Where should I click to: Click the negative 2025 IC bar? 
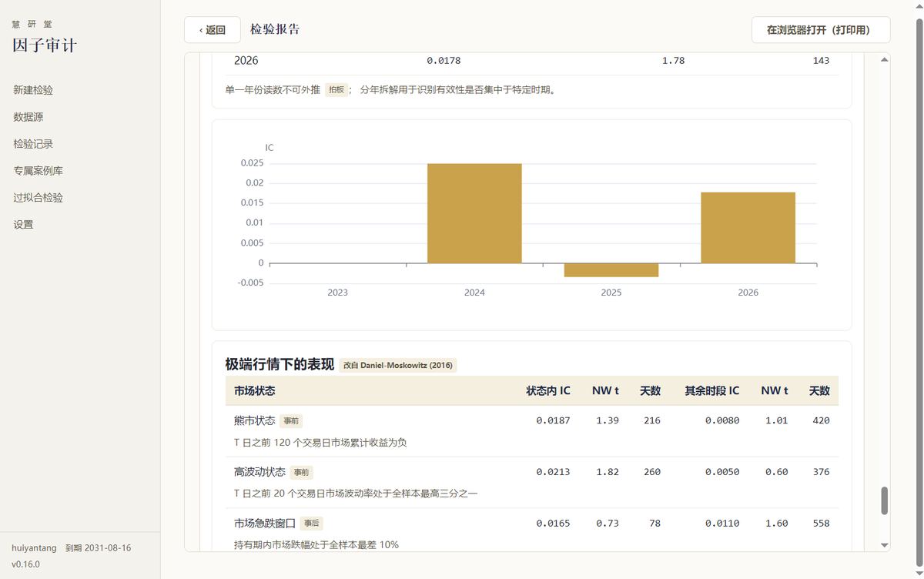611,270
